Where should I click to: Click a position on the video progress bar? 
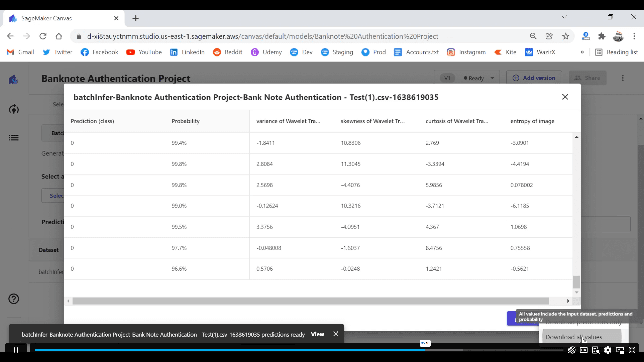302,350
